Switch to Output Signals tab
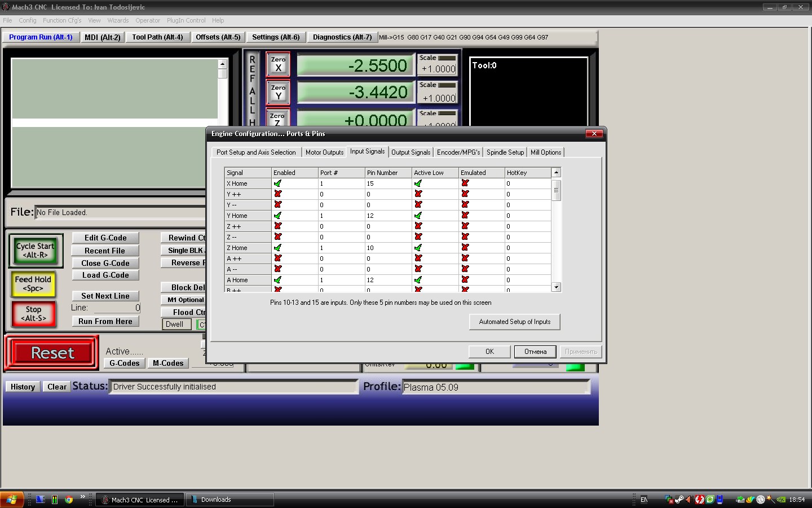The width and height of the screenshot is (812, 508). tap(411, 152)
